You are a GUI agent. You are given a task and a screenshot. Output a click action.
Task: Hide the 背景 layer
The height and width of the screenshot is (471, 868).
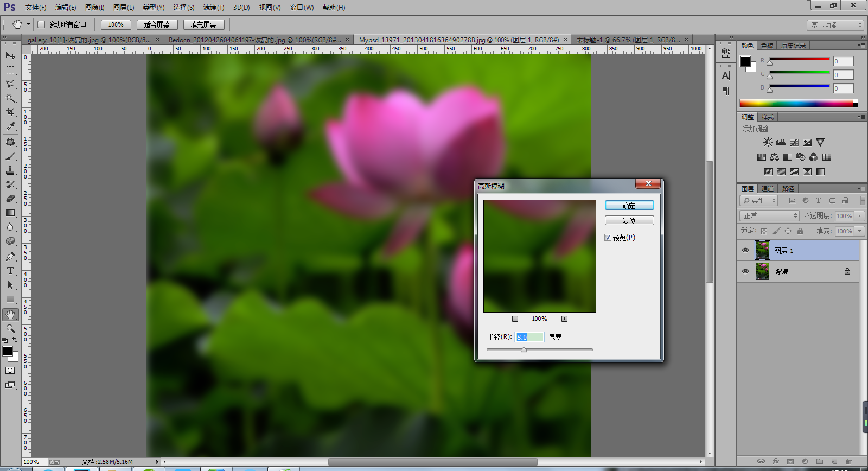click(745, 271)
